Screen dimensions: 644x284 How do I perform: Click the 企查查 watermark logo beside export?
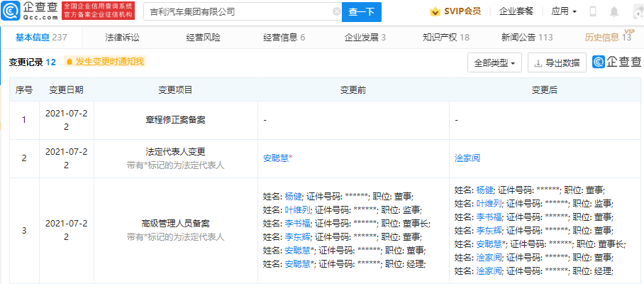617,62
